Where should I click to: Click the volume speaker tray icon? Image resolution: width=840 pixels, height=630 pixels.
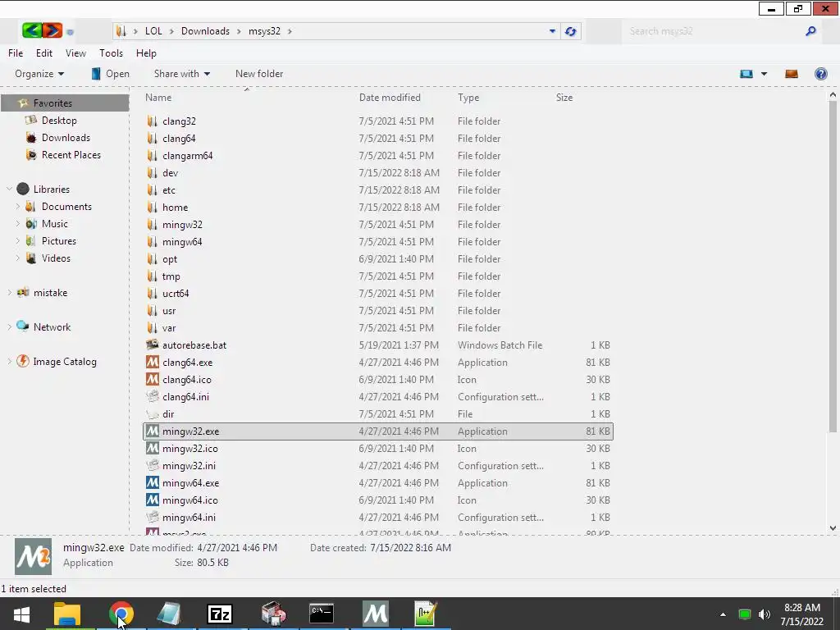click(765, 614)
